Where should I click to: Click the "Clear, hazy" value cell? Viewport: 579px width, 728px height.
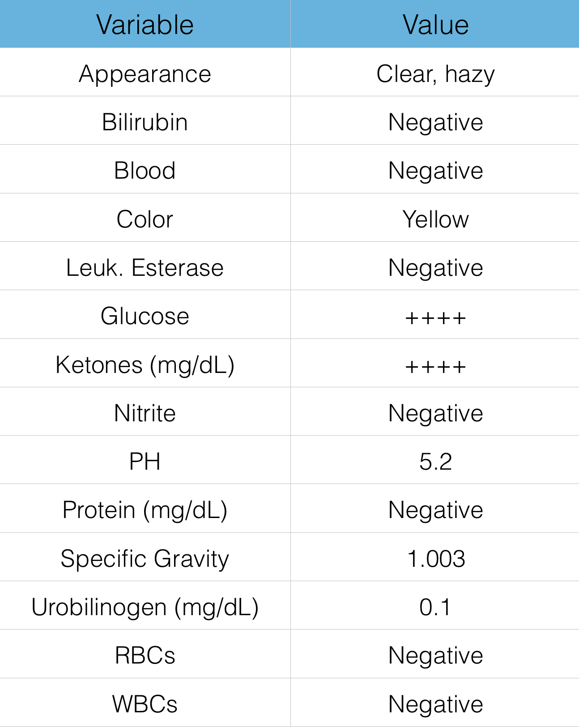pos(435,74)
